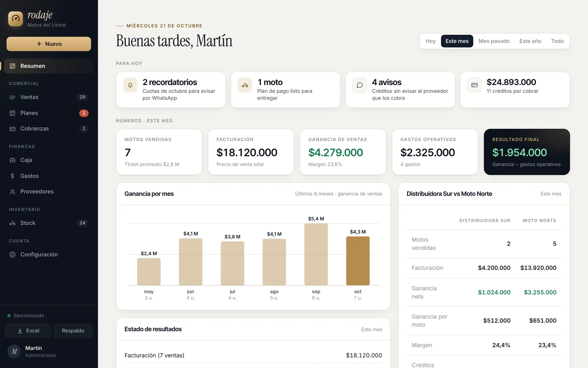Open the Ventas section
Screen dimensions: 588x368
(49, 97)
